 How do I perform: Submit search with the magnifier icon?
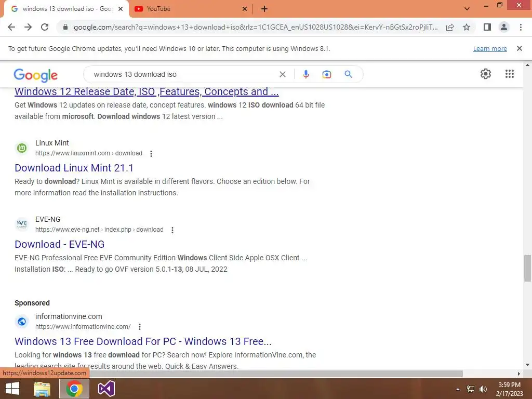point(349,74)
